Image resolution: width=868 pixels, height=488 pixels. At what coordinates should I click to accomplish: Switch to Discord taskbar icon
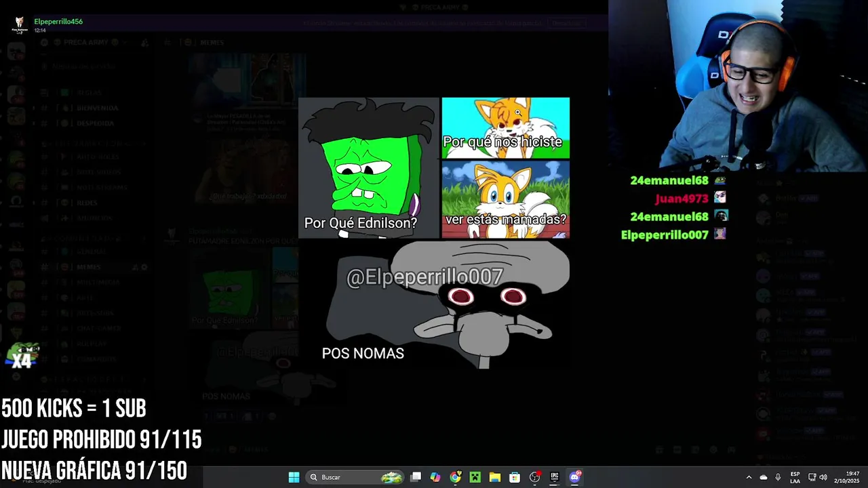click(575, 477)
